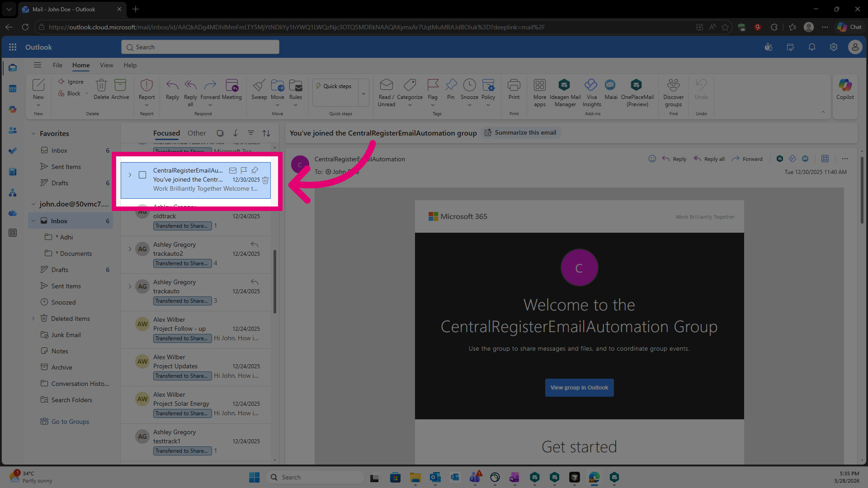
Task: Click the Windows taskbar Search box
Action: click(x=316, y=477)
